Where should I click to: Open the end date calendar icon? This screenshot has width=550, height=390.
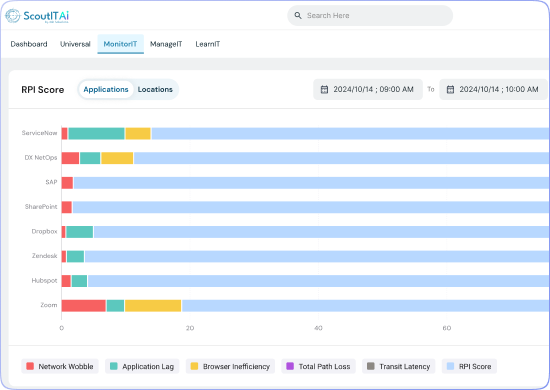[450, 89]
